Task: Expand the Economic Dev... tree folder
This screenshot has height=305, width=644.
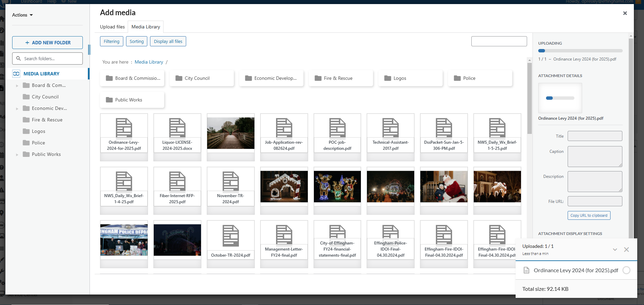Action: [17, 109]
